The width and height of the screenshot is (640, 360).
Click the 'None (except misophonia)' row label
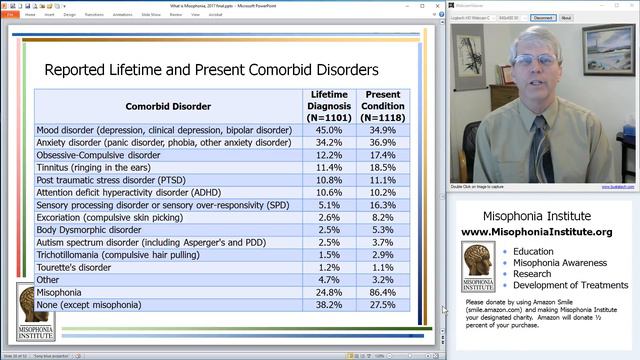[89, 305]
